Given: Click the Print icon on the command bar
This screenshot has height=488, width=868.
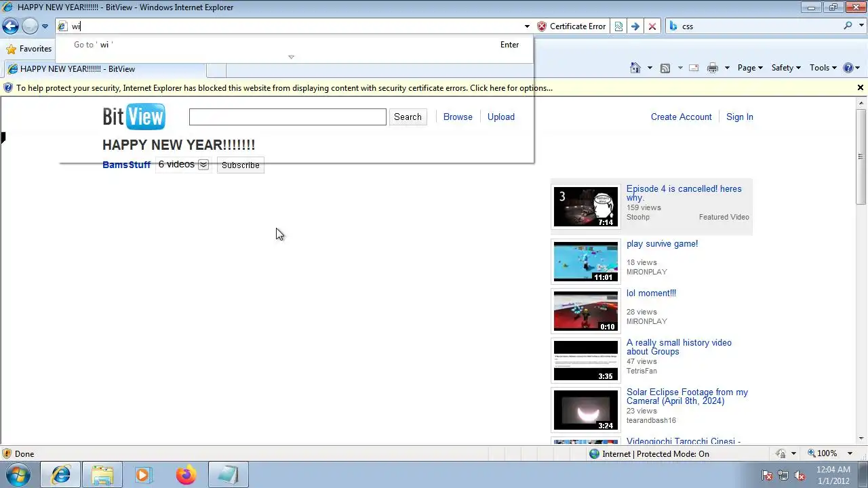Looking at the screenshot, I should coord(713,68).
